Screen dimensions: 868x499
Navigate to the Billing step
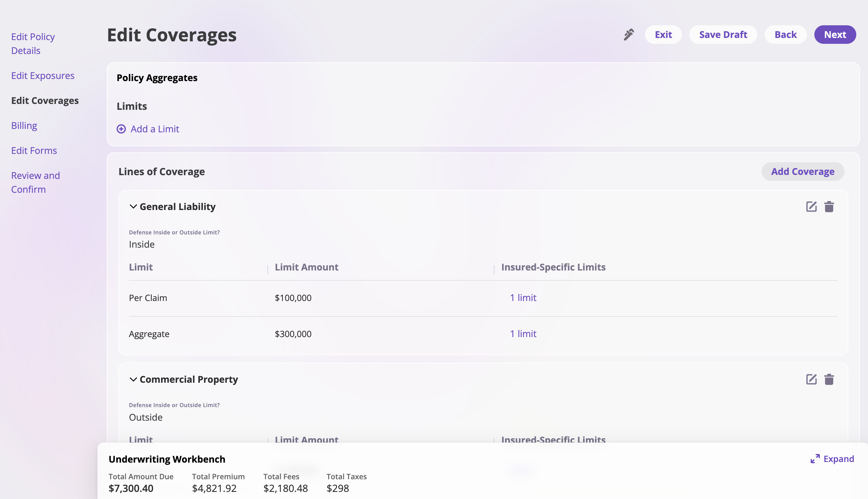[x=24, y=126]
